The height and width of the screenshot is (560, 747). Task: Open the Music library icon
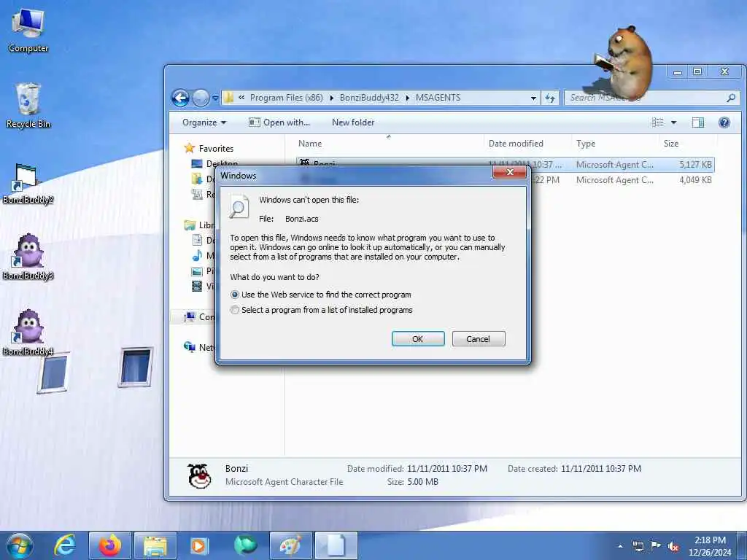pos(197,256)
